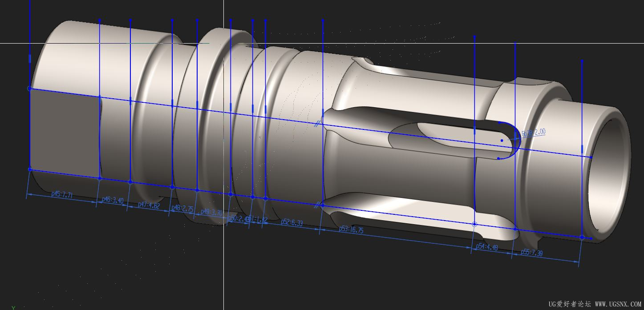The width and height of the screenshot is (644, 310).
Task: Select dimension p48=2.75
Action: click(182, 209)
